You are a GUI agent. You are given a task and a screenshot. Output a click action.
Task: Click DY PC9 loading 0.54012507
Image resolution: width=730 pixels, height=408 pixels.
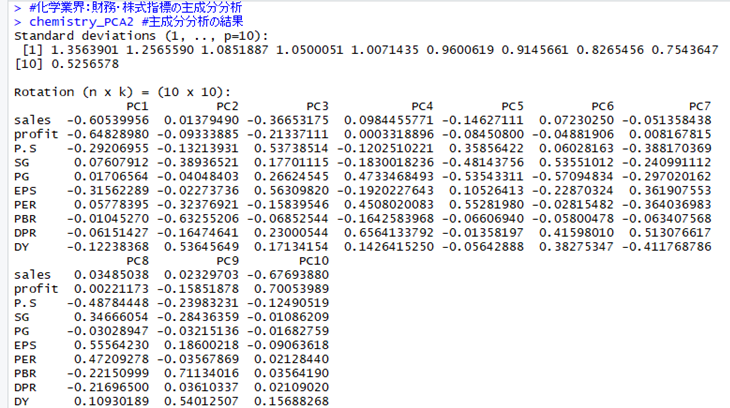(x=201, y=401)
